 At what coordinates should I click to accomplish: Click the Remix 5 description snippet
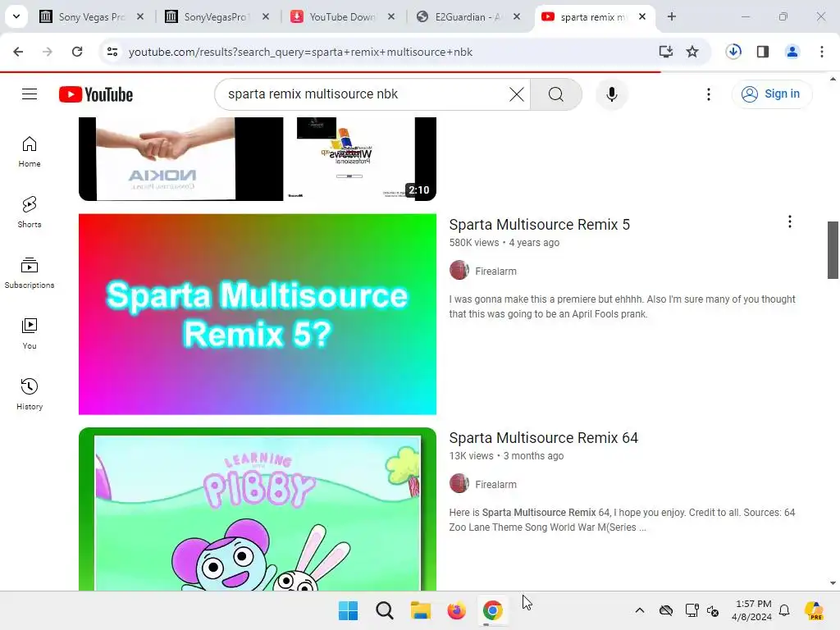coord(622,307)
